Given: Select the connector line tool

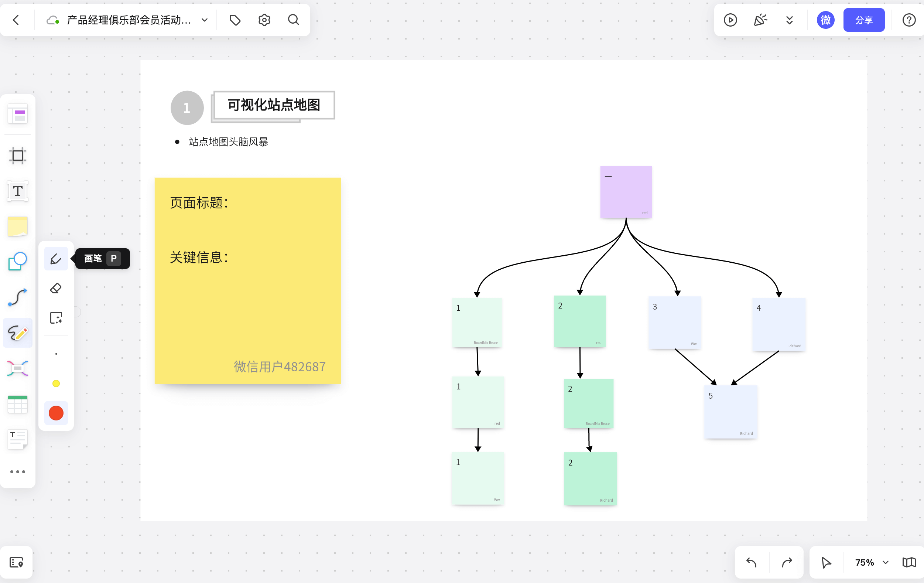Looking at the screenshot, I should [18, 297].
